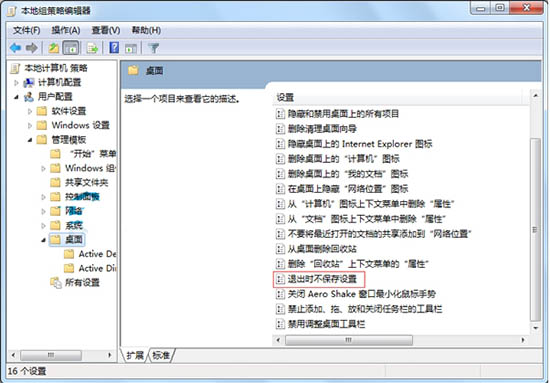
Task: Switch to the 标准 tab
Action: 161,355
